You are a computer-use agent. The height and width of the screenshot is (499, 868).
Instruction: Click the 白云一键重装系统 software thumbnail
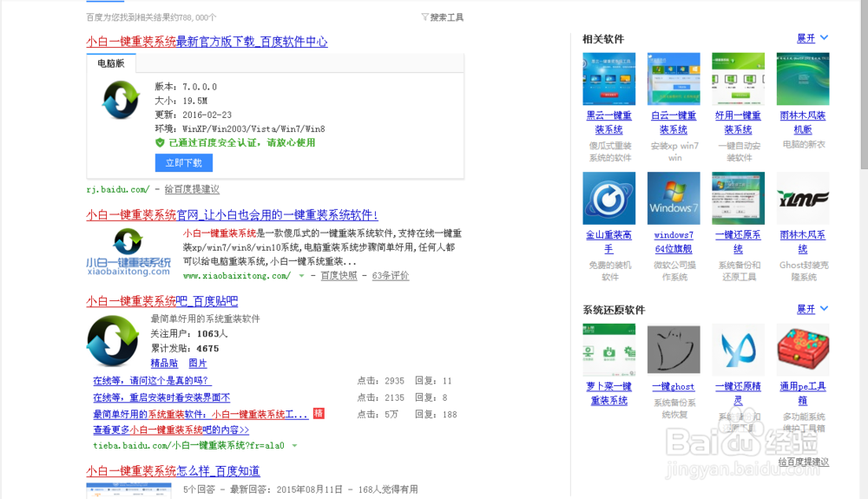674,79
